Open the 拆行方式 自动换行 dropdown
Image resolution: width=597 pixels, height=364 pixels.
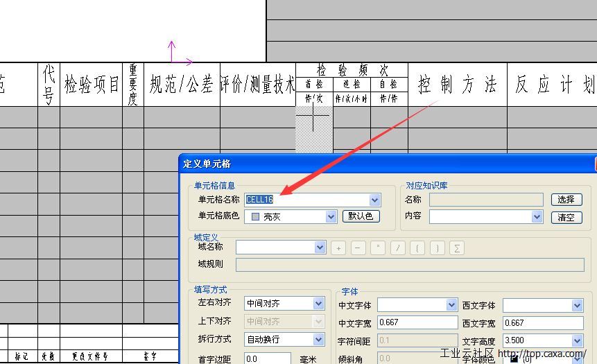[x=319, y=339]
